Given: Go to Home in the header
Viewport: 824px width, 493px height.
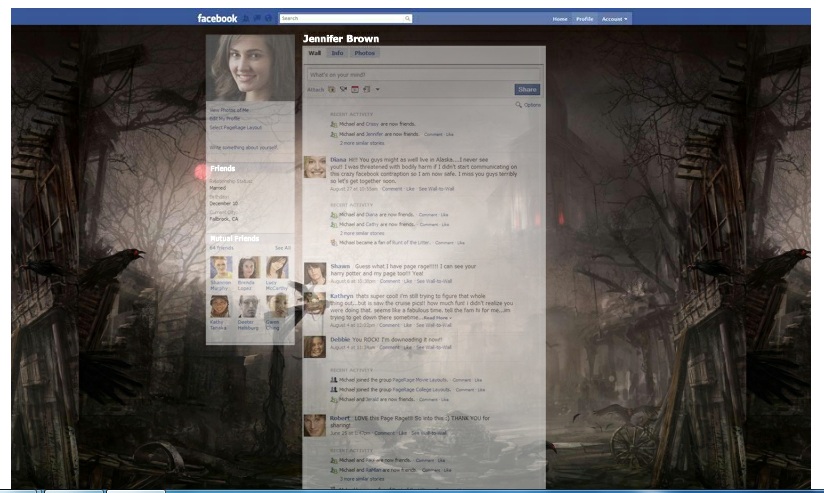Looking at the screenshot, I should click(560, 19).
